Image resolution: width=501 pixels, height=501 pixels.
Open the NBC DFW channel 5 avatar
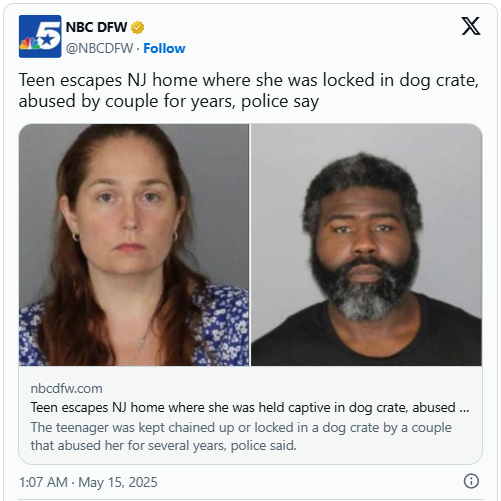click(x=40, y=36)
